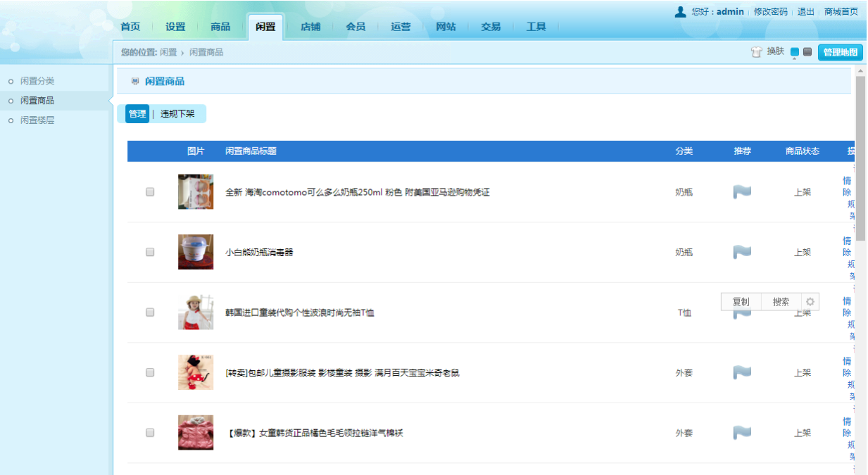This screenshot has width=868, height=475.
Task: Switch to the 商品 top navigation tab
Action: pos(220,27)
